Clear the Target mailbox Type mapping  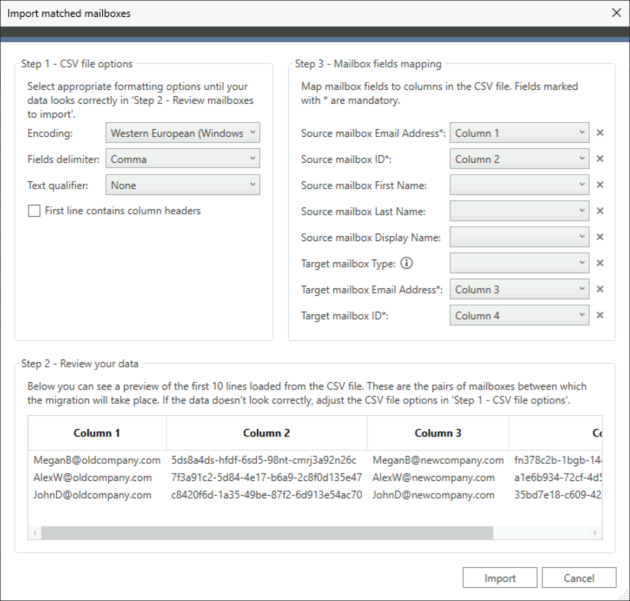click(600, 263)
